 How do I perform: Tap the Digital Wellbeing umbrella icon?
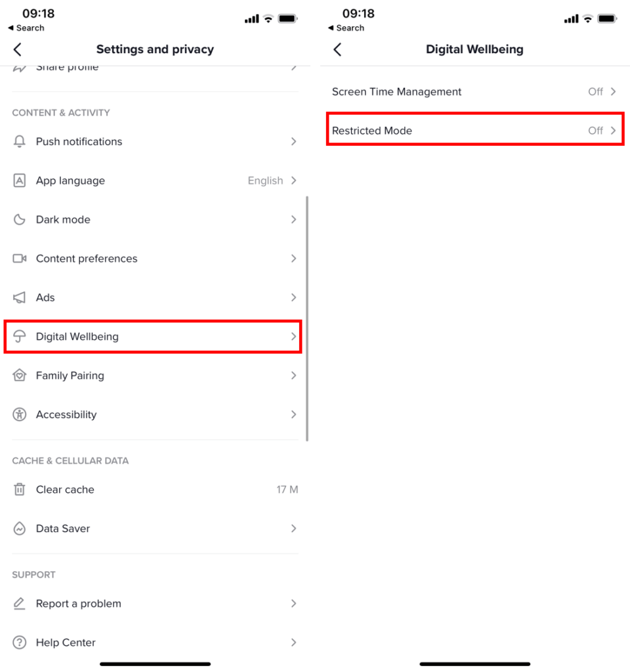pos(20,337)
